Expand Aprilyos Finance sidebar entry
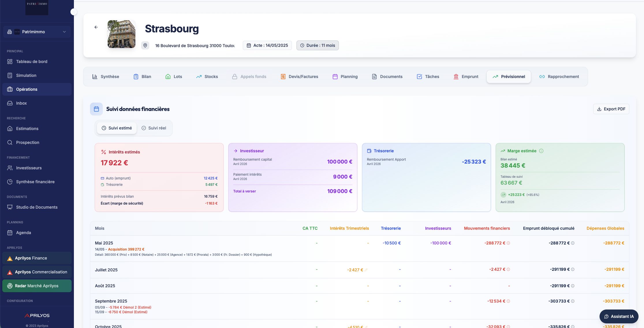The height and width of the screenshot is (328, 644). point(37,258)
